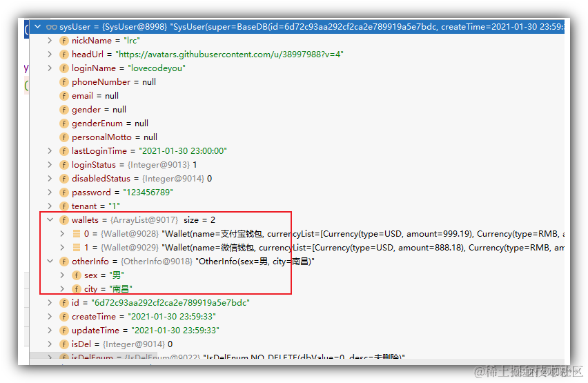
Task: Expand the createTime field
Action: (x=50, y=317)
